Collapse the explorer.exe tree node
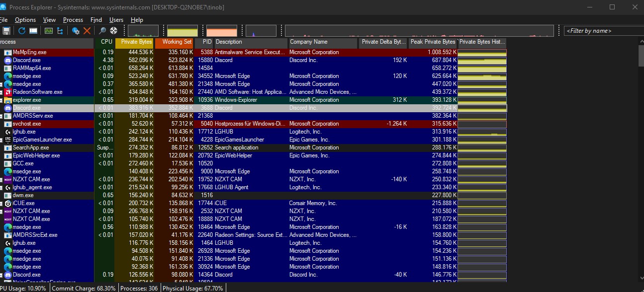 [1, 100]
